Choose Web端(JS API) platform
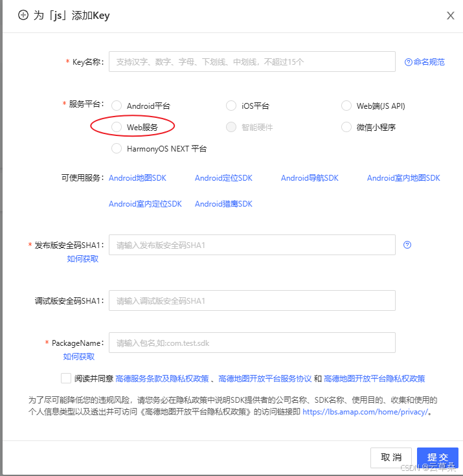Image resolution: width=463 pixels, height=476 pixels. [x=346, y=106]
